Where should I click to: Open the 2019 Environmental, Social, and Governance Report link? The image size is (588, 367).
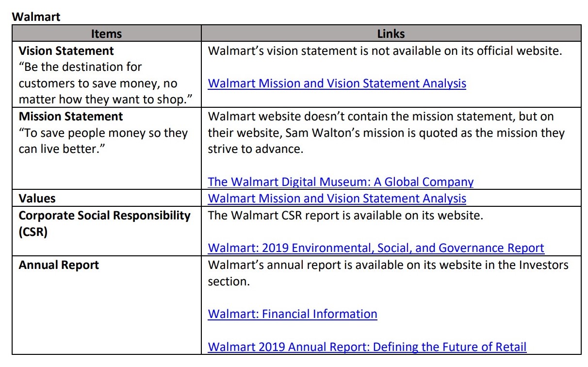click(x=376, y=248)
